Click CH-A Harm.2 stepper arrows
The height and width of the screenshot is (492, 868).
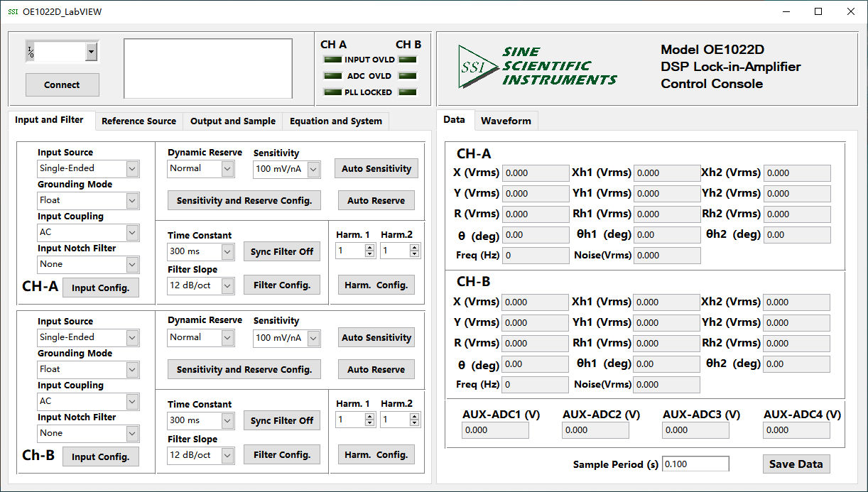pos(415,251)
